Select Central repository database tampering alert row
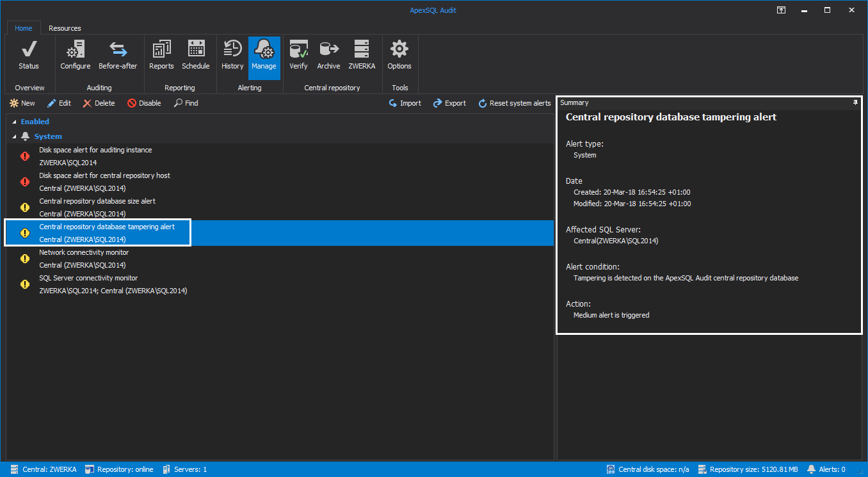The width and height of the screenshot is (868, 477). click(x=279, y=233)
